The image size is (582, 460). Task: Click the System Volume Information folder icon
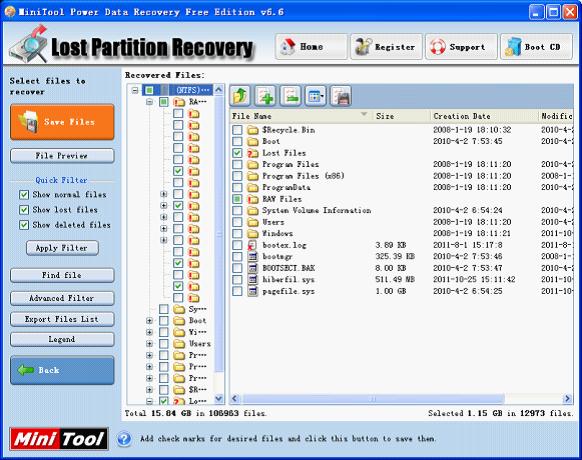click(253, 211)
